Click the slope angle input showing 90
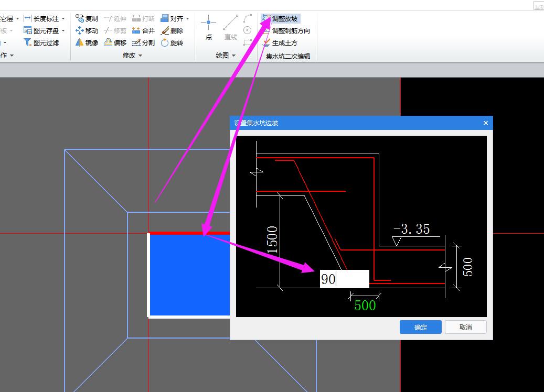 (344, 279)
